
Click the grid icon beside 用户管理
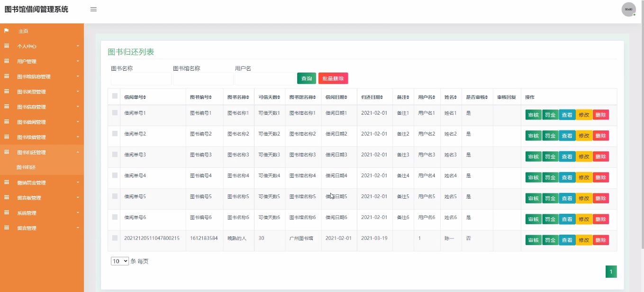click(x=7, y=61)
